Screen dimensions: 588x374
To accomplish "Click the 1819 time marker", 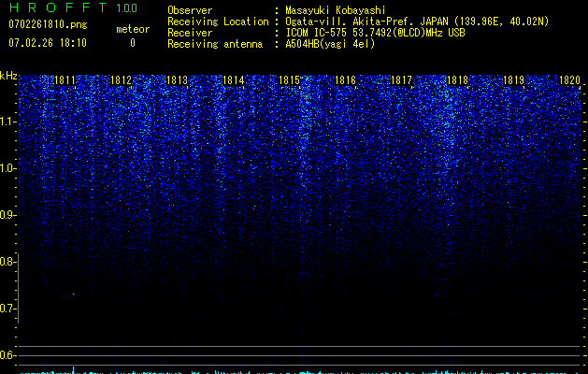I will (x=513, y=80).
